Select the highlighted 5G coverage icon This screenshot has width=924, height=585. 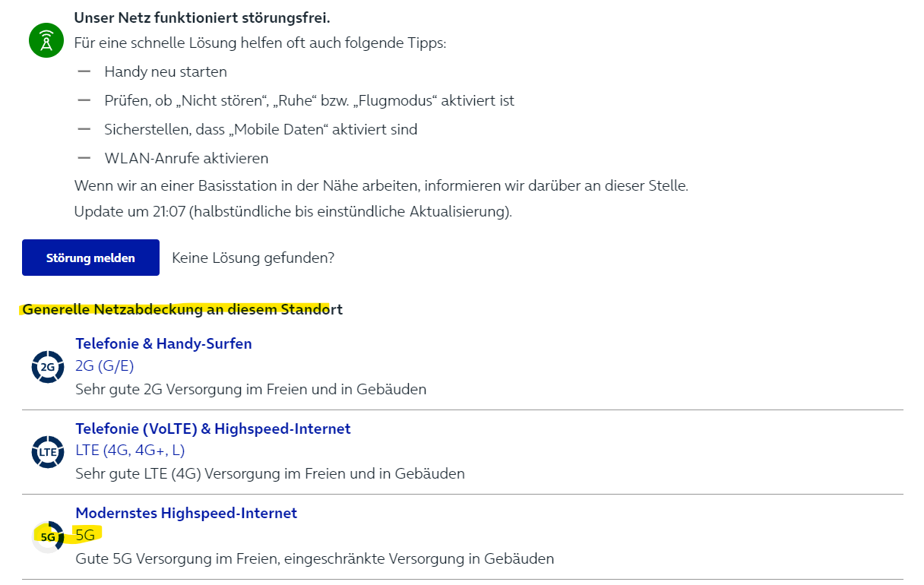point(48,536)
